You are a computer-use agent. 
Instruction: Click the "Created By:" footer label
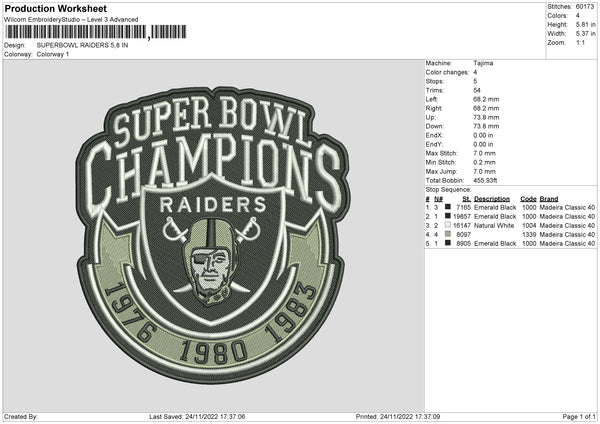(x=21, y=416)
